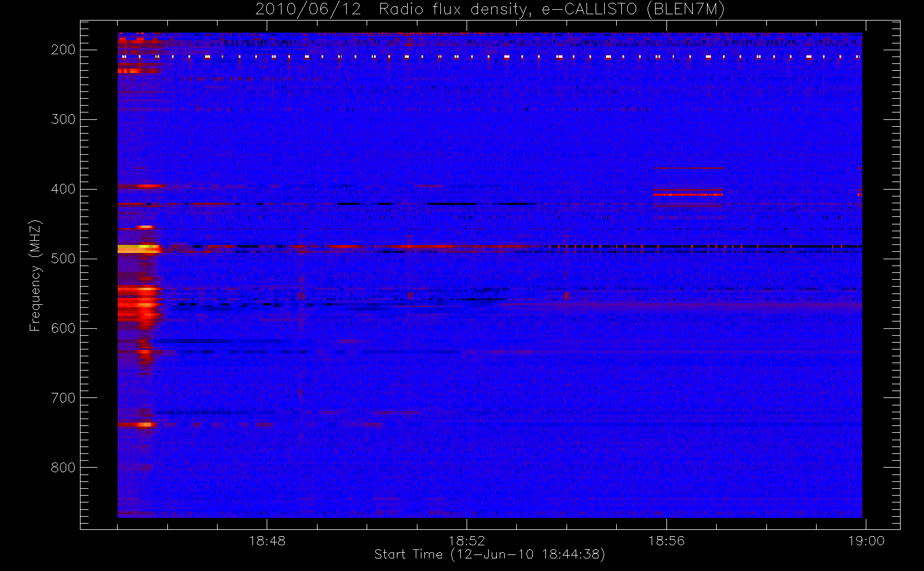Select the 600 frequency tick label

[63, 328]
